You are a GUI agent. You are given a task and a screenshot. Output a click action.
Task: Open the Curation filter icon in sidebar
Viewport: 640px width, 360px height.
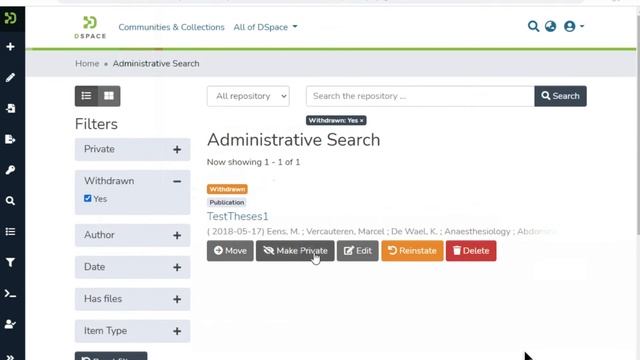pos(10,262)
